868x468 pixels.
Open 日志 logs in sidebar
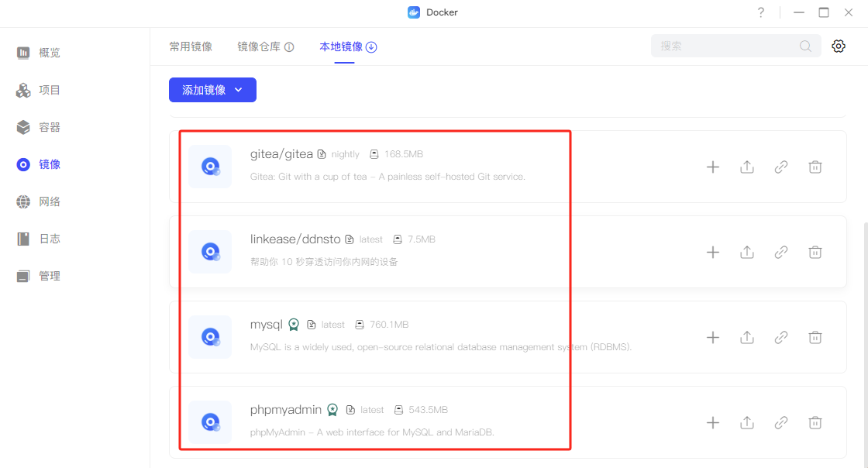38,239
